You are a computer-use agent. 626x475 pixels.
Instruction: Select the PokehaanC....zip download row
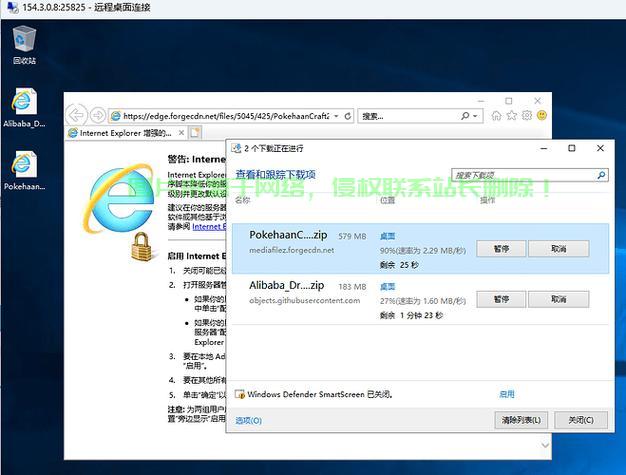[420, 249]
